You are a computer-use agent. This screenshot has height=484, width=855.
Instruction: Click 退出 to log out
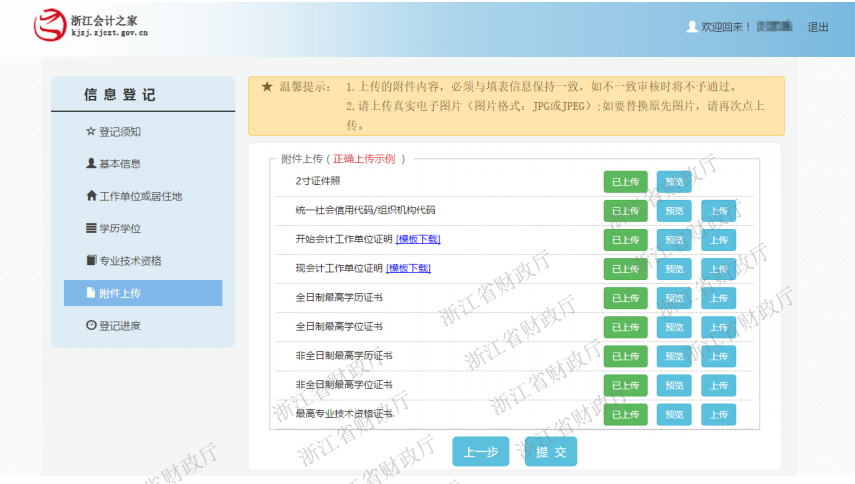coord(818,27)
